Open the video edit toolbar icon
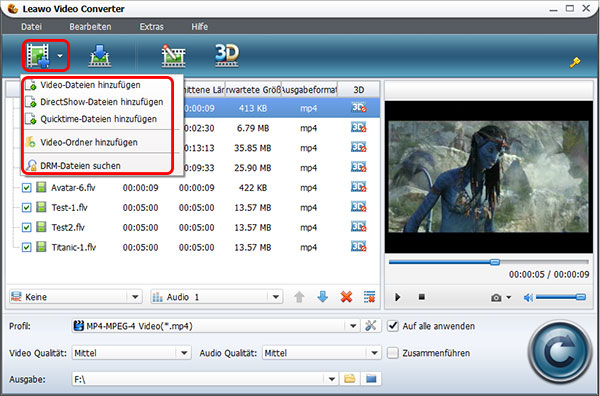600x396 pixels. [173, 55]
